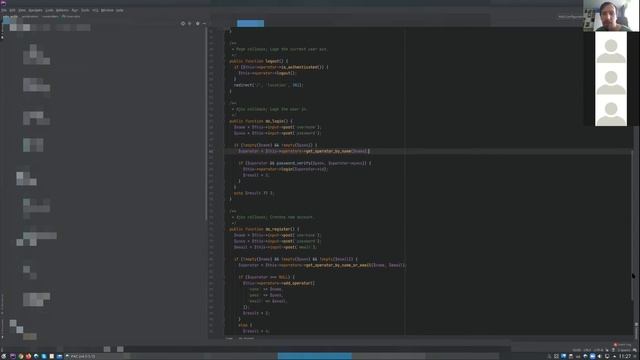This screenshot has width=640, height=360.
Task: Open the VCS menu
Action: tap(95, 10)
